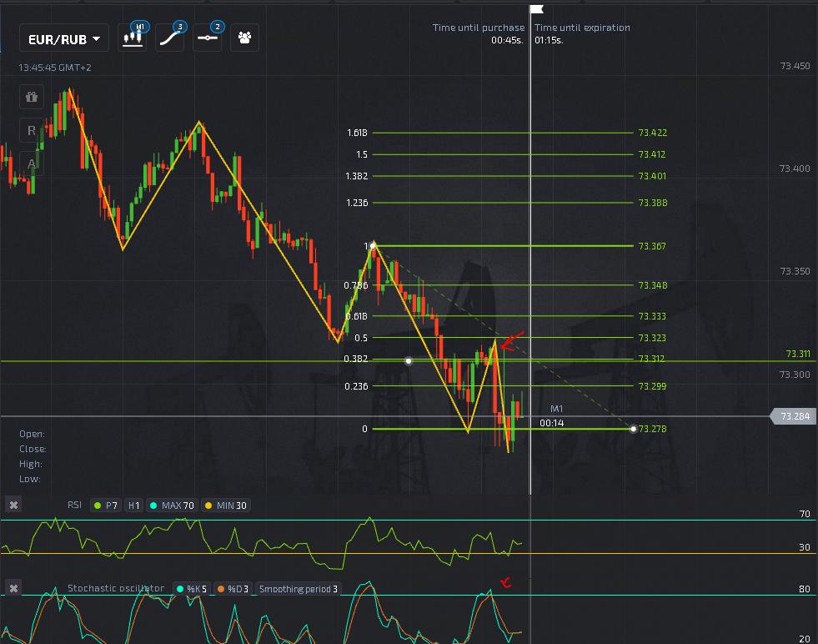The width and height of the screenshot is (818, 644).
Task: Click the horizontal line price label 73.311
Action: [798, 354]
